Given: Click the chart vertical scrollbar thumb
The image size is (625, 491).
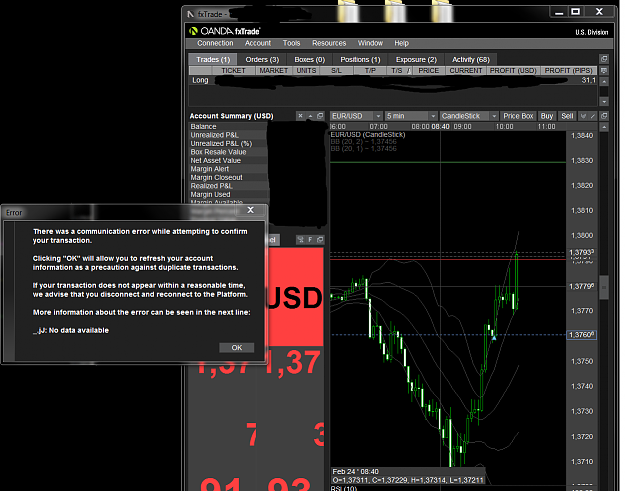Looking at the screenshot, I should tap(604, 287).
